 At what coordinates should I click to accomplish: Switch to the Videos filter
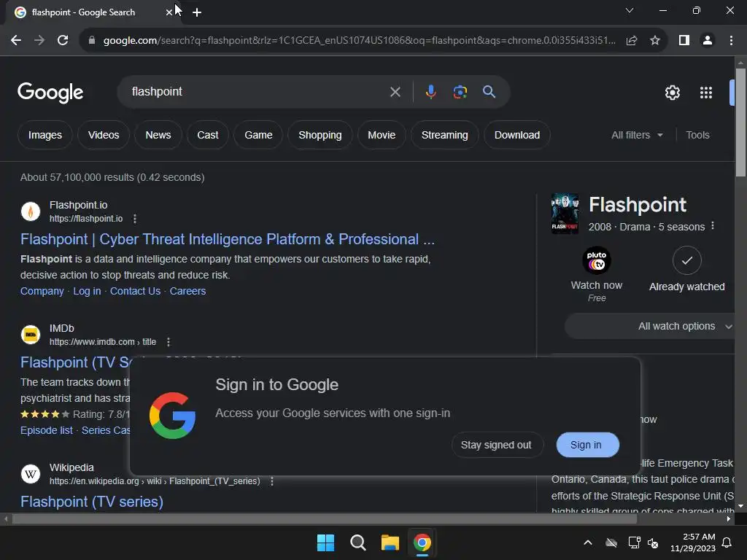click(x=104, y=135)
